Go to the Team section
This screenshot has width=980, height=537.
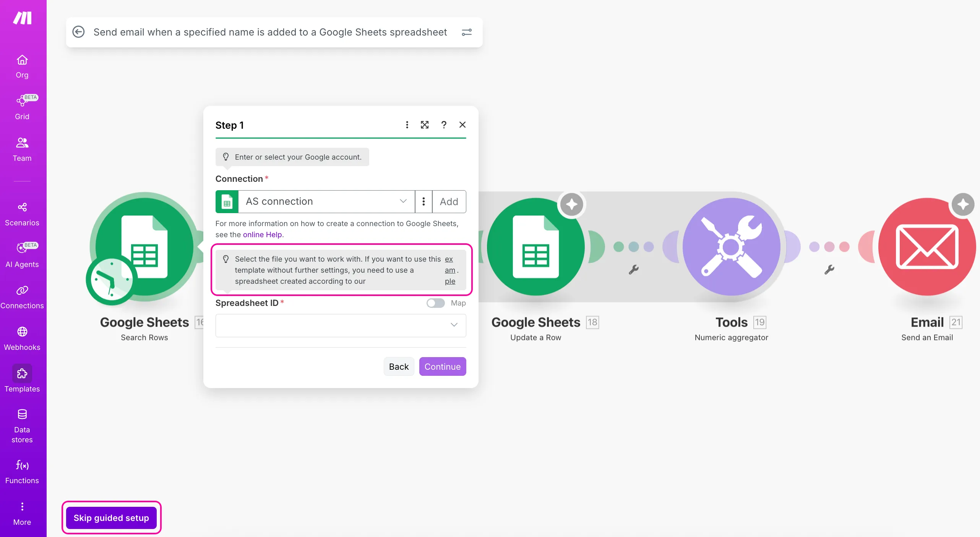pyautogui.click(x=22, y=149)
